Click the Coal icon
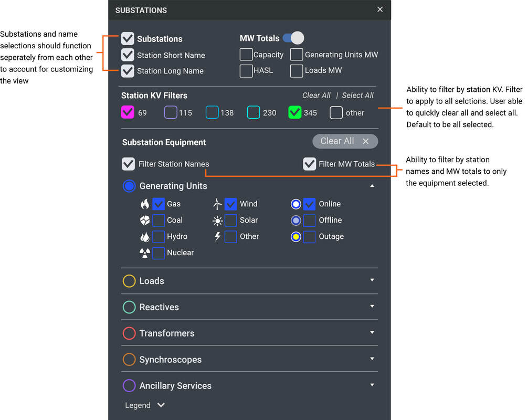 (145, 220)
